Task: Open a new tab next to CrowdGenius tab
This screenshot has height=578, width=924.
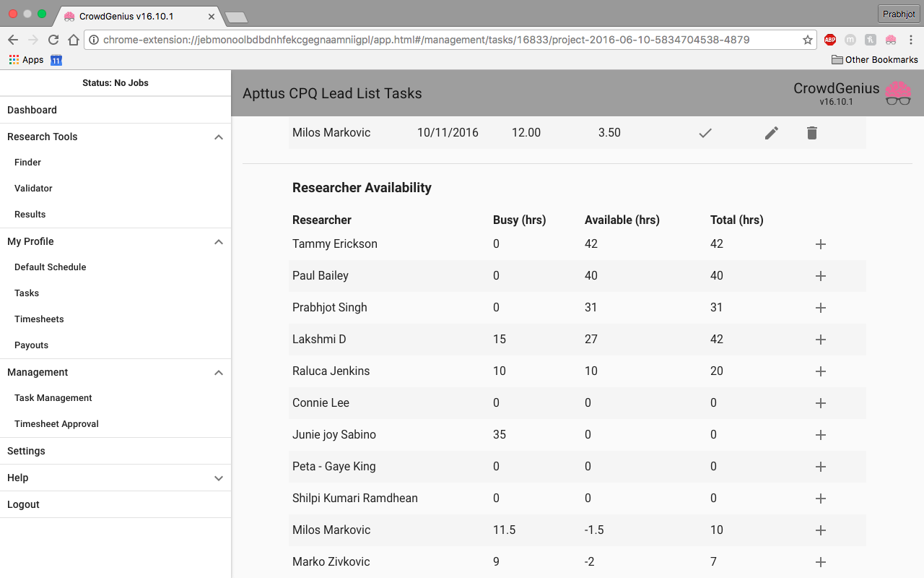Action: tap(236, 17)
